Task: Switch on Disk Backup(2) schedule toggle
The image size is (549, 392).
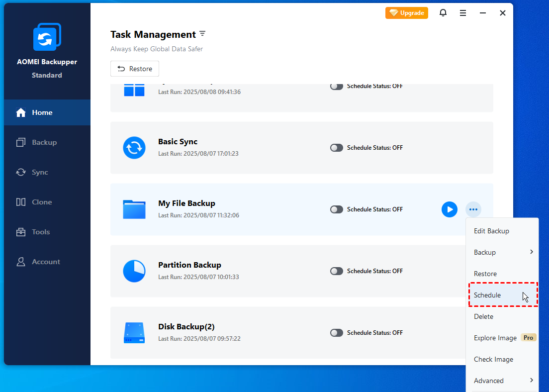Action: click(337, 333)
